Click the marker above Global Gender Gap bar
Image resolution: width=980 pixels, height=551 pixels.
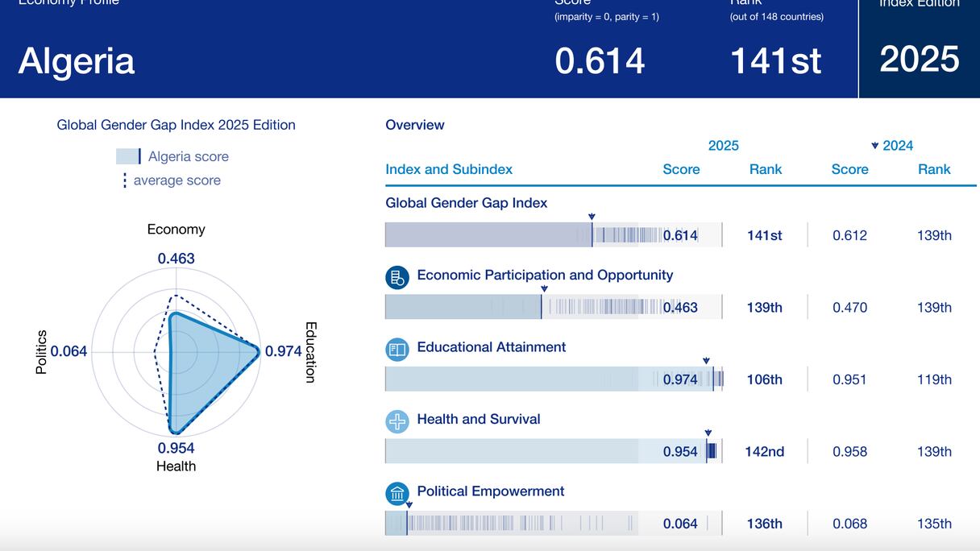(x=592, y=217)
